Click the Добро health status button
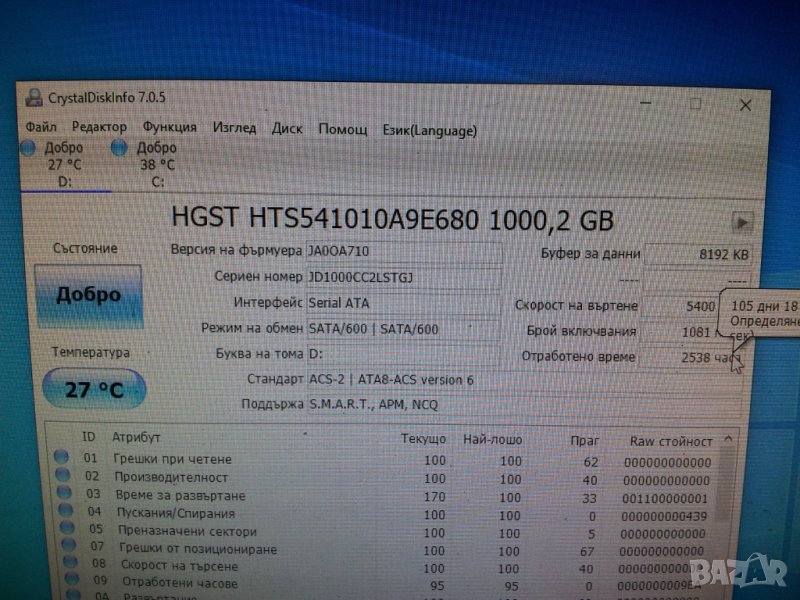Viewport: 800px width, 600px height. pos(88,296)
